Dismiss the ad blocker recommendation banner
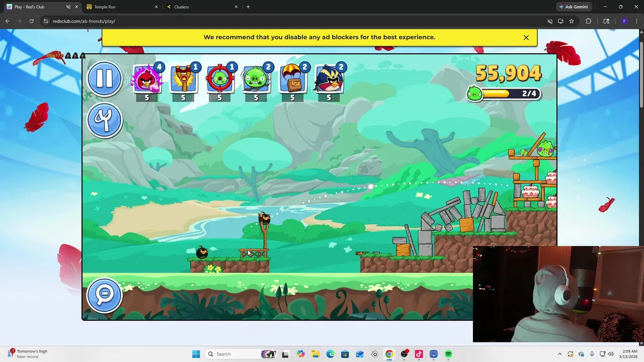Viewport: 644px width, 362px height. 526,37
